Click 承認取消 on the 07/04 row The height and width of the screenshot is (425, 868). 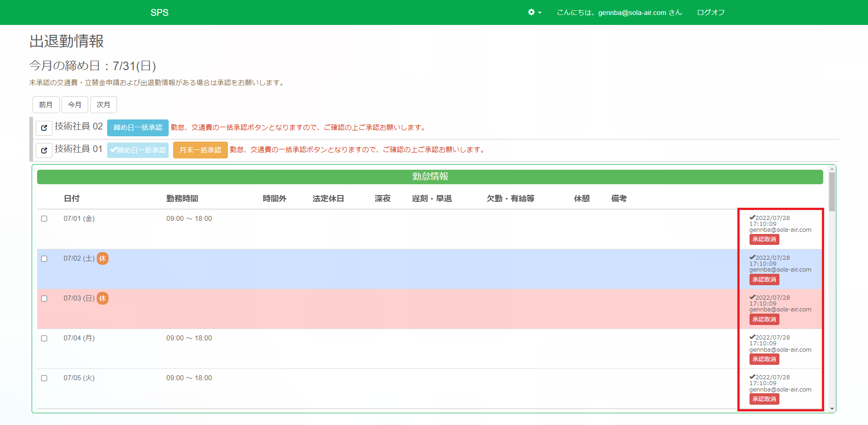click(x=764, y=359)
